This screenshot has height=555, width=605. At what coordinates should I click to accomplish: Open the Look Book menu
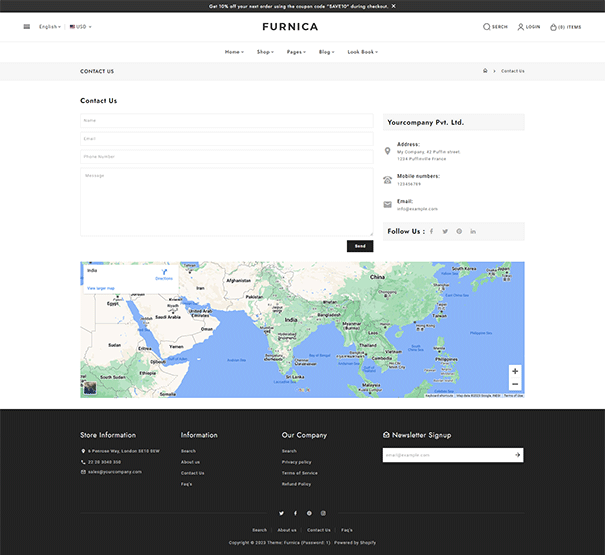[x=361, y=51]
